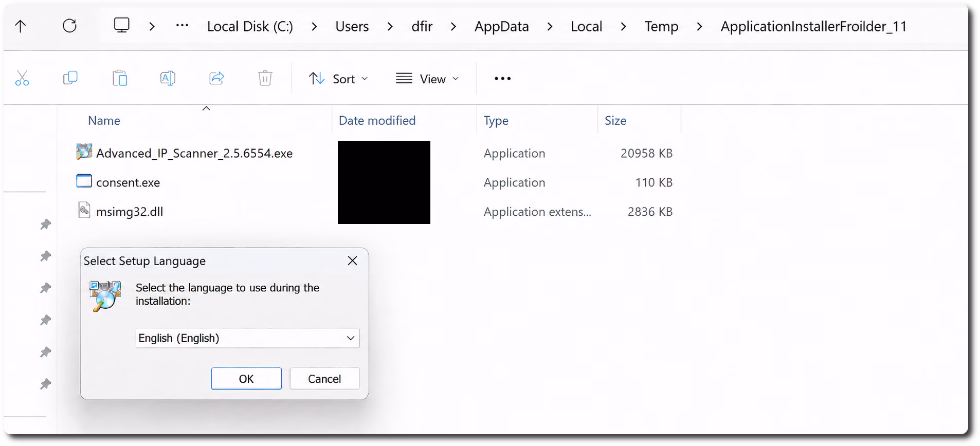Image resolution: width=980 pixels, height=446 pixels.
Task: Go to Users breadcrumb
Action: 352,26
